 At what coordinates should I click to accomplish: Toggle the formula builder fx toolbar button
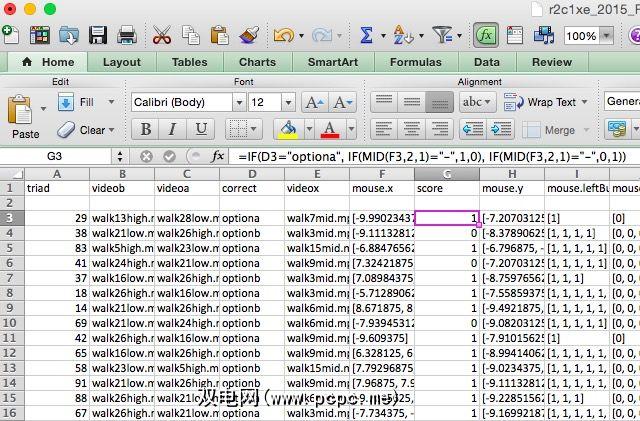(x=486, y=35)
